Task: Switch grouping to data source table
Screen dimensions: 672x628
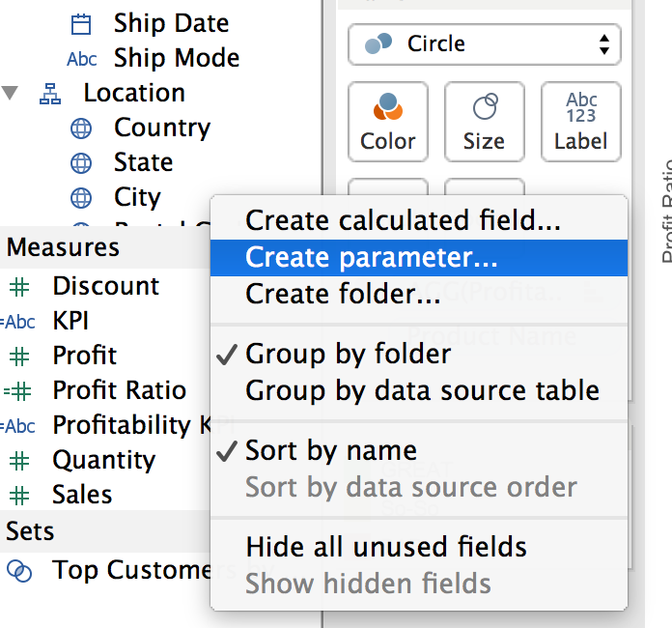Action: (x=422, y=391)
